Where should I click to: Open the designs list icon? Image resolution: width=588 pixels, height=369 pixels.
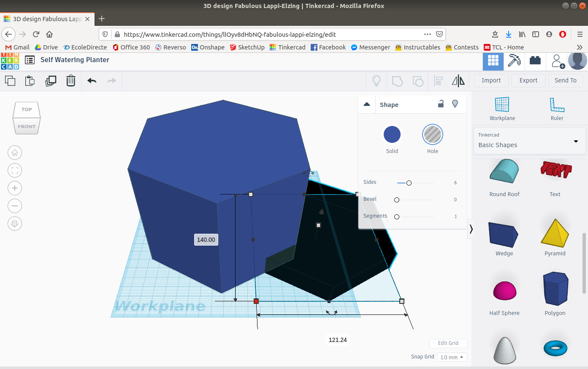pyautogui.click(x=30, y=60)
